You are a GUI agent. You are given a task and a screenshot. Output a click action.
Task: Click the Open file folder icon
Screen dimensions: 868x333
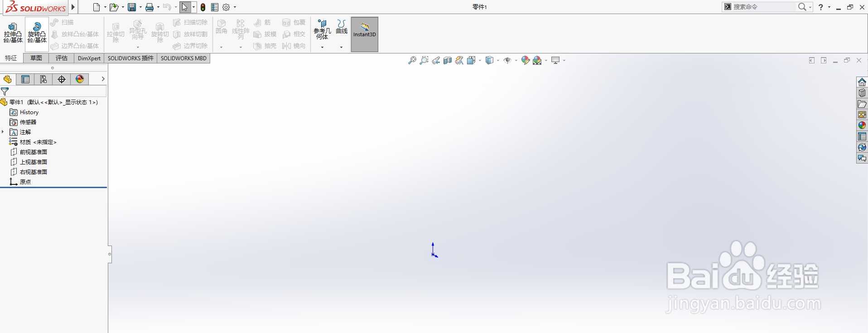114,7
